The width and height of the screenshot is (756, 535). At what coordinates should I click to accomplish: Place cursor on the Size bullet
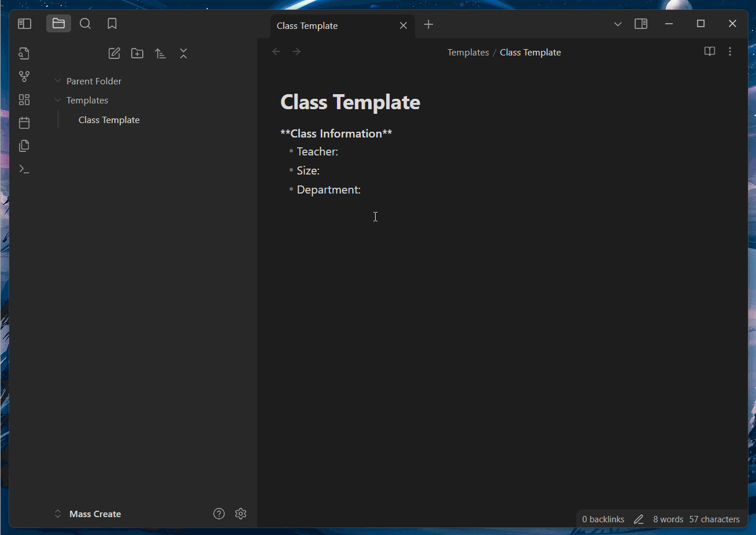click(x=308, y=170)
